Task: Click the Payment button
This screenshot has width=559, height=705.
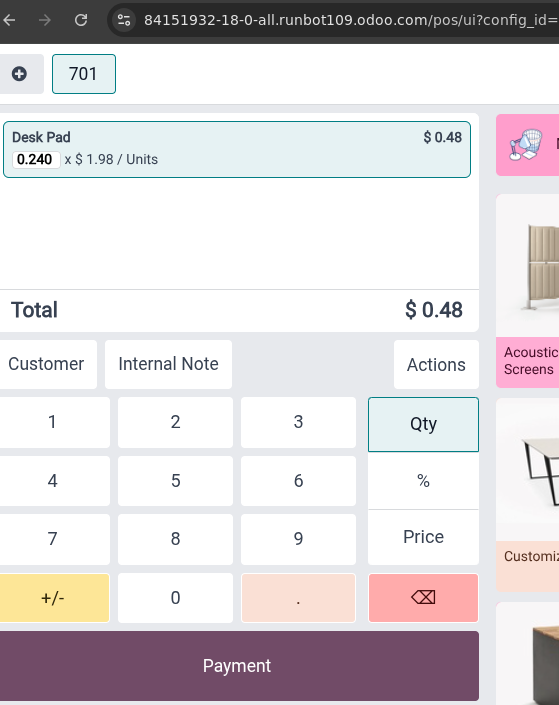Action: click(x=237, y=666)
